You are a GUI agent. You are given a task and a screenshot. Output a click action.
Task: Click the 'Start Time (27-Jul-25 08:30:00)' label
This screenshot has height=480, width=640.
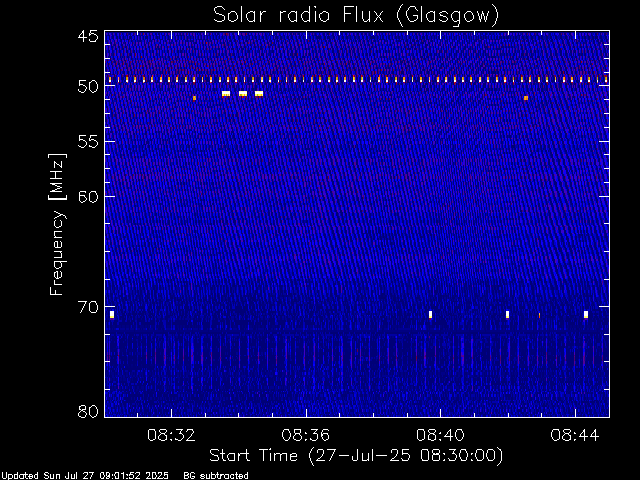(x=356, y=456)
